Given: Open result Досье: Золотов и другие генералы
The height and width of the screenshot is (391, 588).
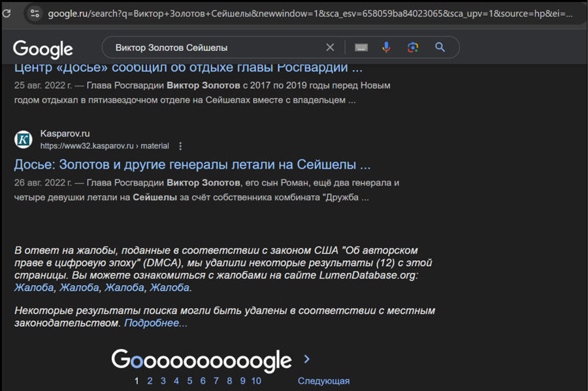Looking at the screenshot, I should (x=192, y=164).
